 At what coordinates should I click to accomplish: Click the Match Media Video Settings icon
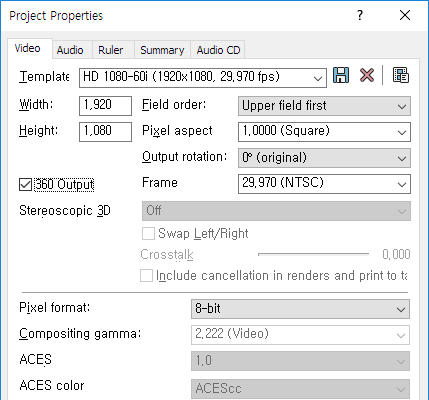[x=400, y=75]
